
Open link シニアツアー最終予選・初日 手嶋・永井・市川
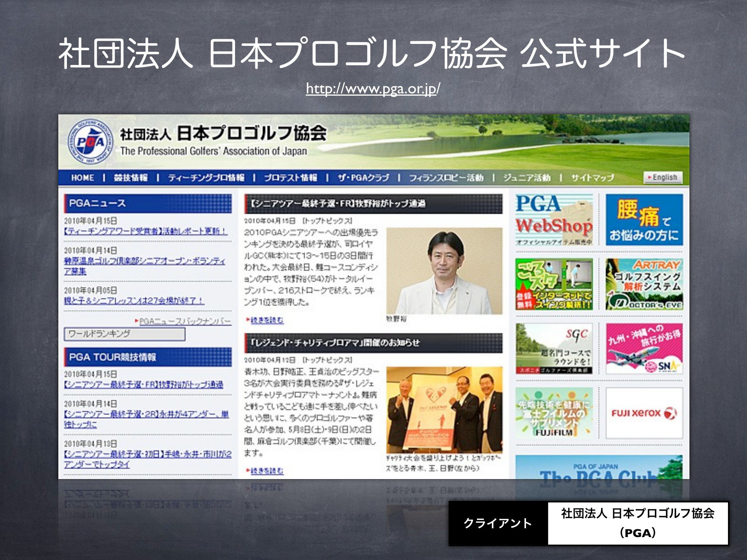click(x=147, y=459)
